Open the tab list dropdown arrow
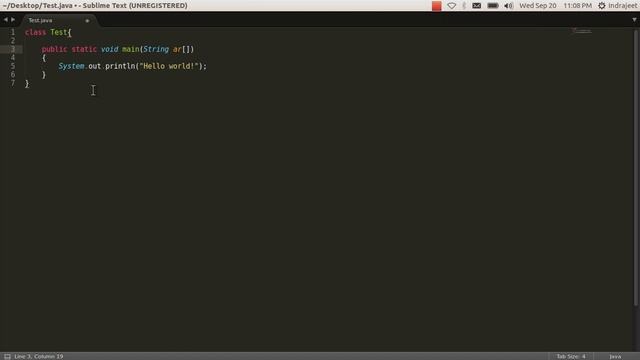This screenshot has width=640, height=360. point(634,20)
